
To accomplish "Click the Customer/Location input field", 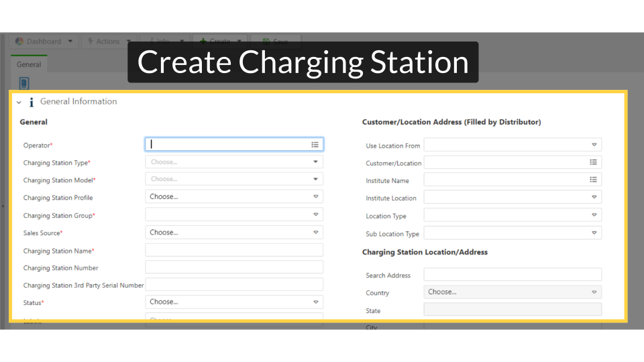I will [513, 162].
